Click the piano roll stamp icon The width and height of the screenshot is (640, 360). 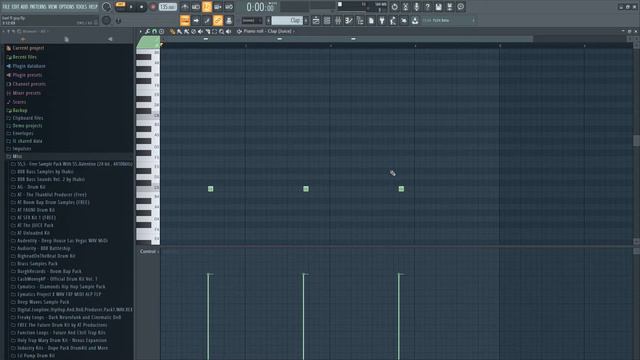click(x=162, y=31)
